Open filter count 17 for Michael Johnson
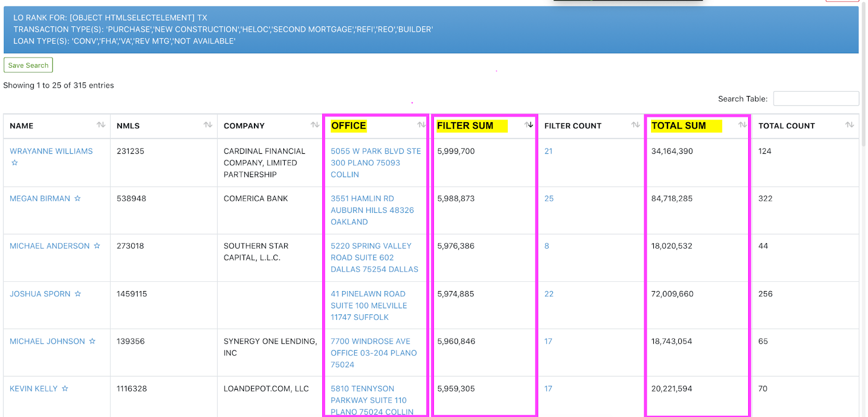Viewport: 868px width, 417px height. (548, 341)
